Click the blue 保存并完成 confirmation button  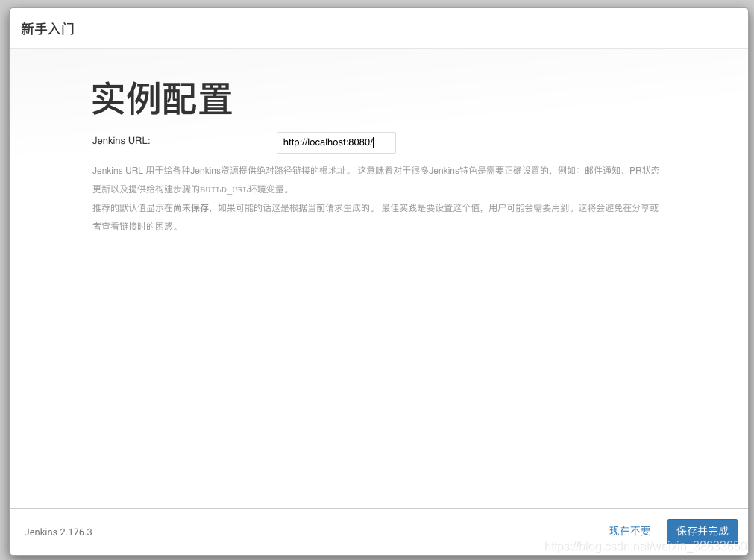coord(702,531)
